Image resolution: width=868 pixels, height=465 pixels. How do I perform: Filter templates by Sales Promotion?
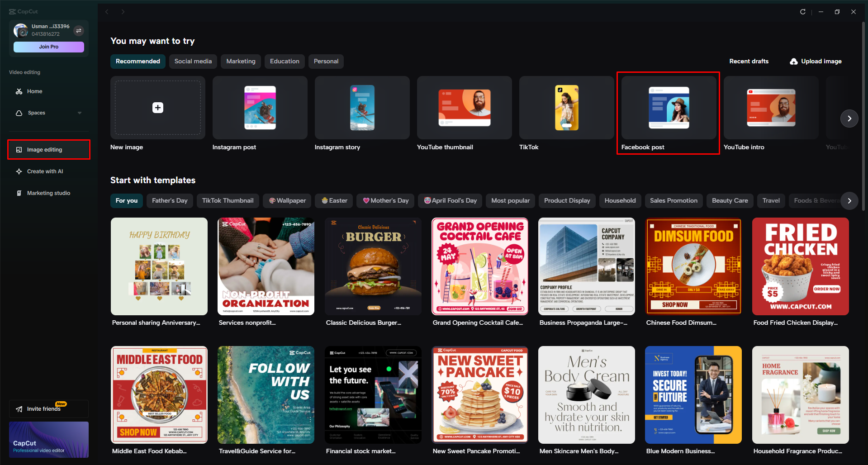[674, 201]
